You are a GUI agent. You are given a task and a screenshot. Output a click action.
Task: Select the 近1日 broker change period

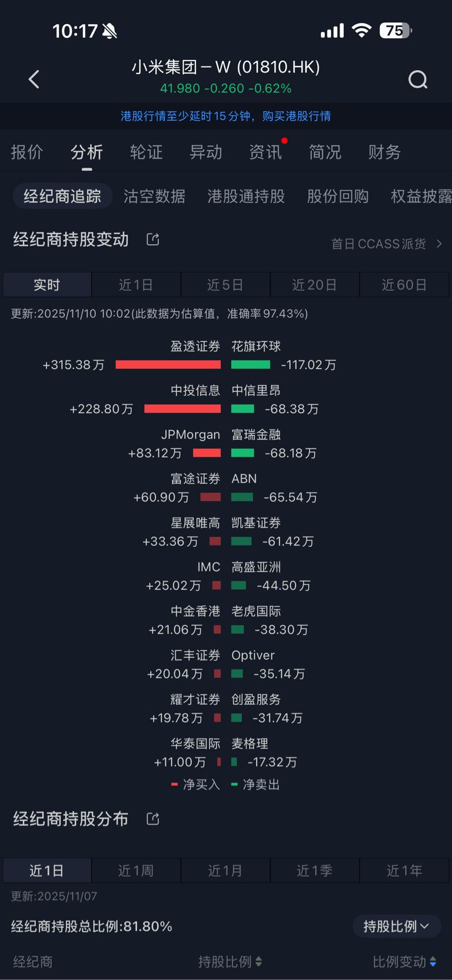coord(136,285)
